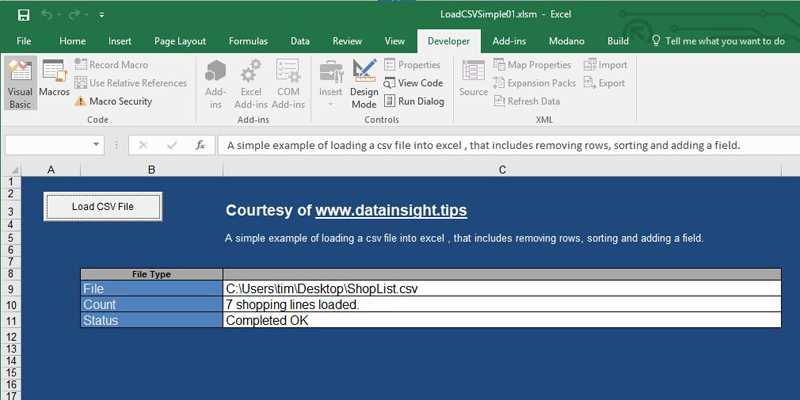
Task: Click Refresh Data in XML group
Action: click(x=527, y=101)
